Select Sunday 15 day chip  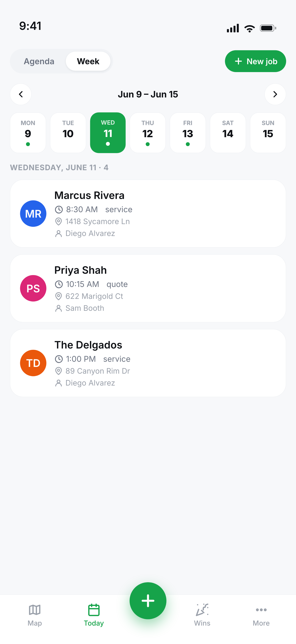click(268, 133)
